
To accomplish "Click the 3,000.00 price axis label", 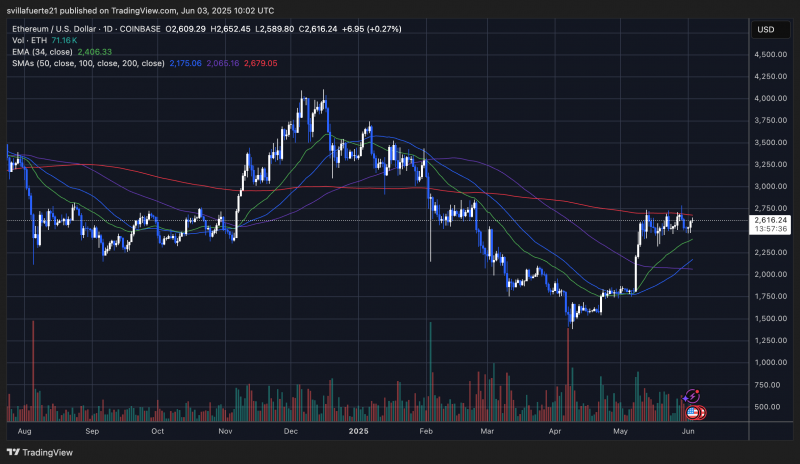I will (x=770, y=186).
